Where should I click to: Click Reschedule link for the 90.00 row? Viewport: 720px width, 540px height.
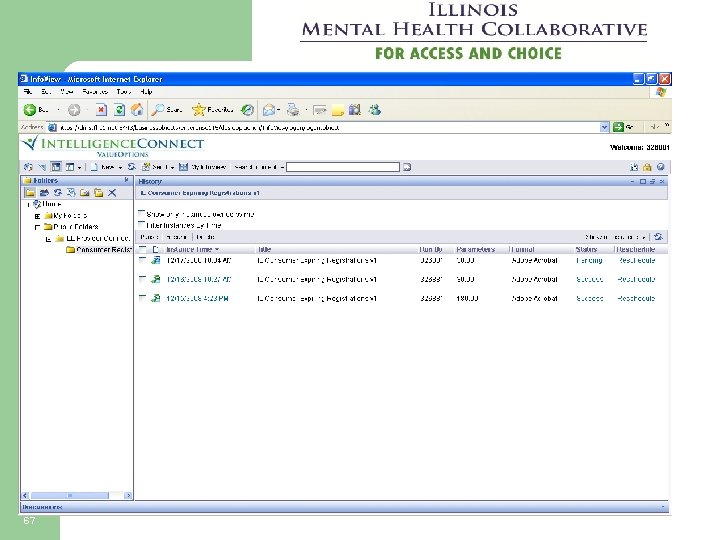[x=636, y=279]
